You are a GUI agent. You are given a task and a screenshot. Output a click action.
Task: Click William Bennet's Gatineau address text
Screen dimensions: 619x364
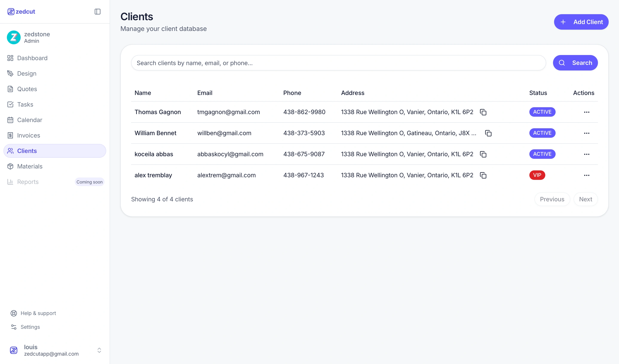click(x=409, y=133)
